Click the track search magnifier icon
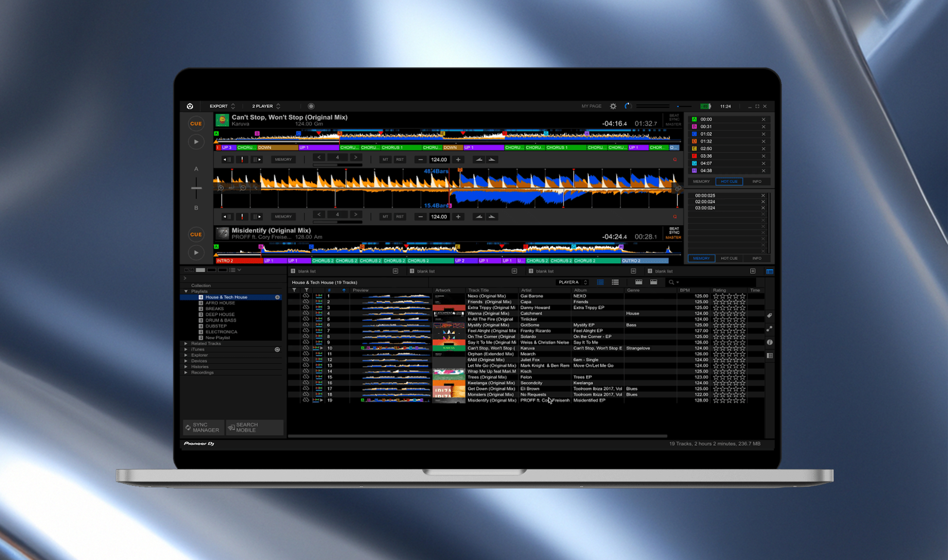This screenshot has width=948, height=560. [x=671, y=282]
